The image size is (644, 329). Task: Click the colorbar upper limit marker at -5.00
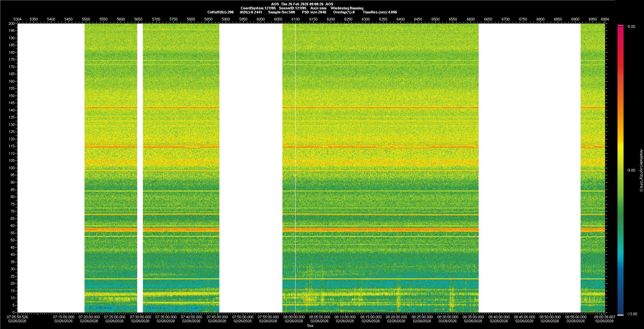point(620,26)
